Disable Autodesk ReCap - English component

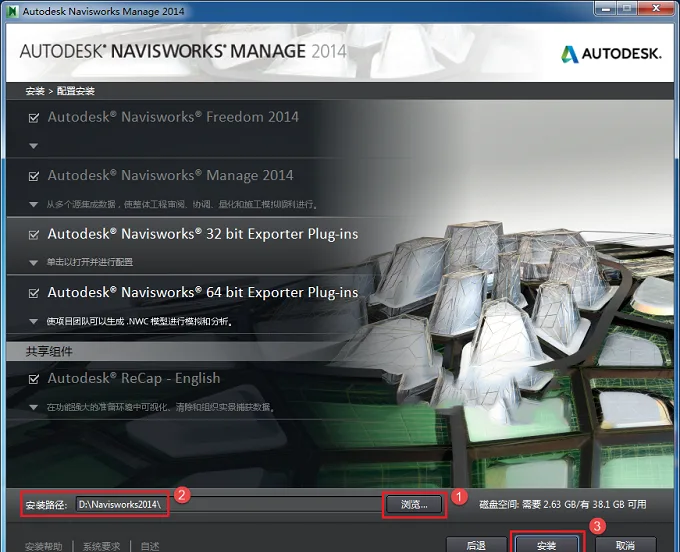[x=33, y=379]
